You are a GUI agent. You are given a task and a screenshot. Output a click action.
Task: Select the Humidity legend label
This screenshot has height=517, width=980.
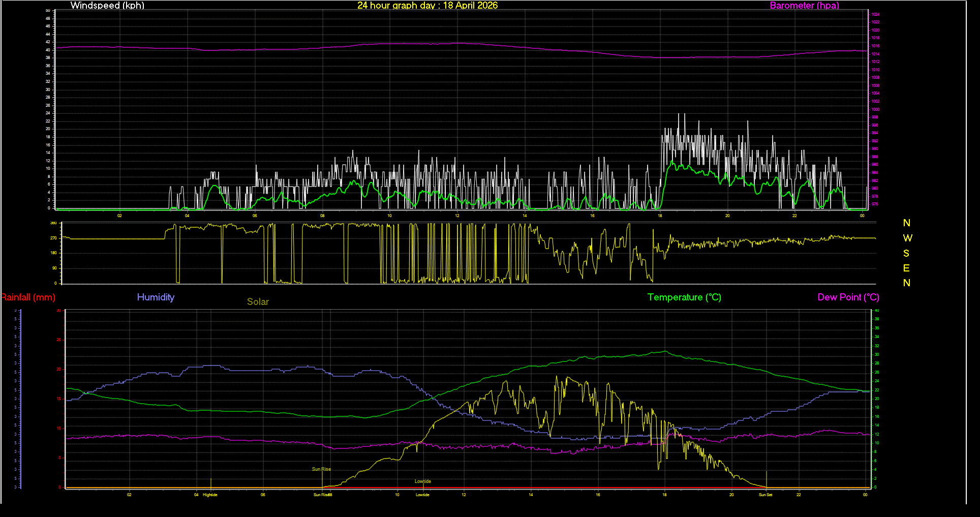(156, 297)
